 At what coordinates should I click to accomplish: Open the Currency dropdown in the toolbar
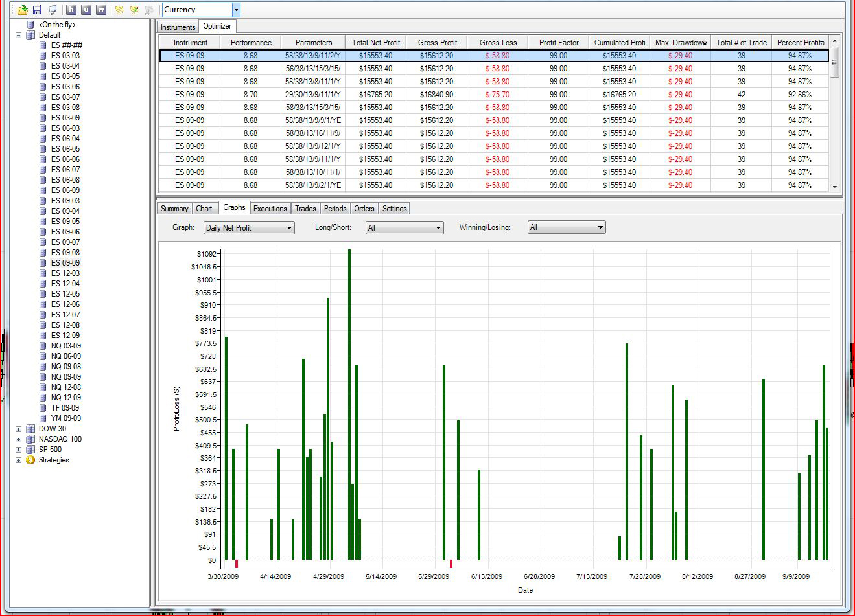236,10
